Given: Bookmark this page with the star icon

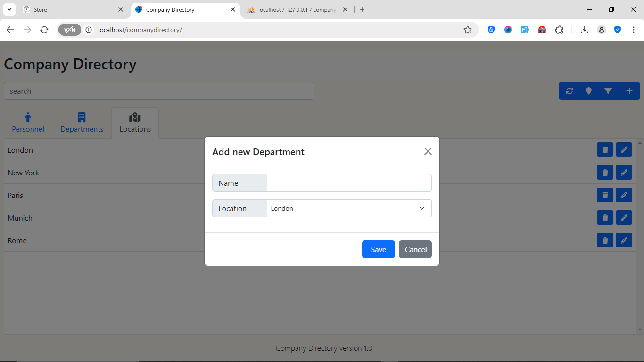Looking at the screenshot, I should (467, 30).
